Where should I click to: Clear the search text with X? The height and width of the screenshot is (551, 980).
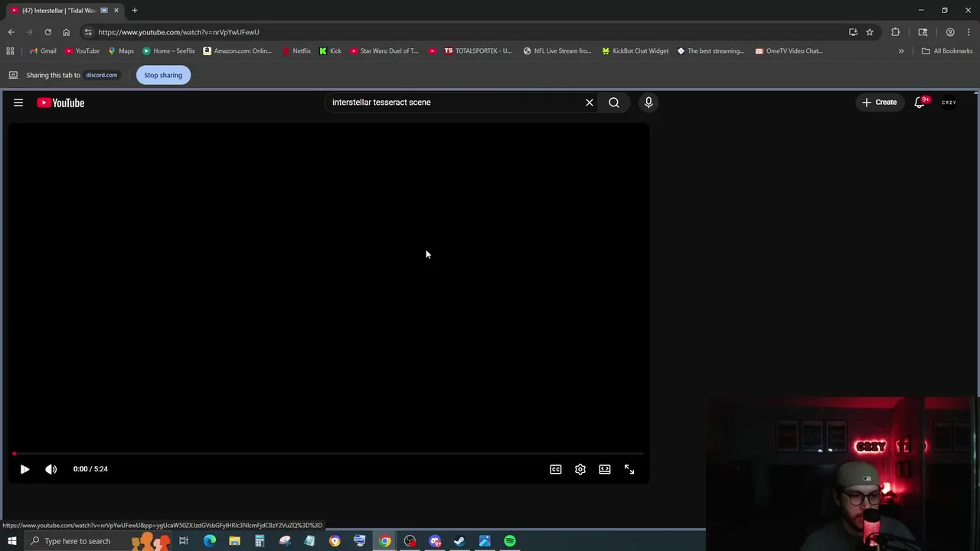click(x=590, y=103)
